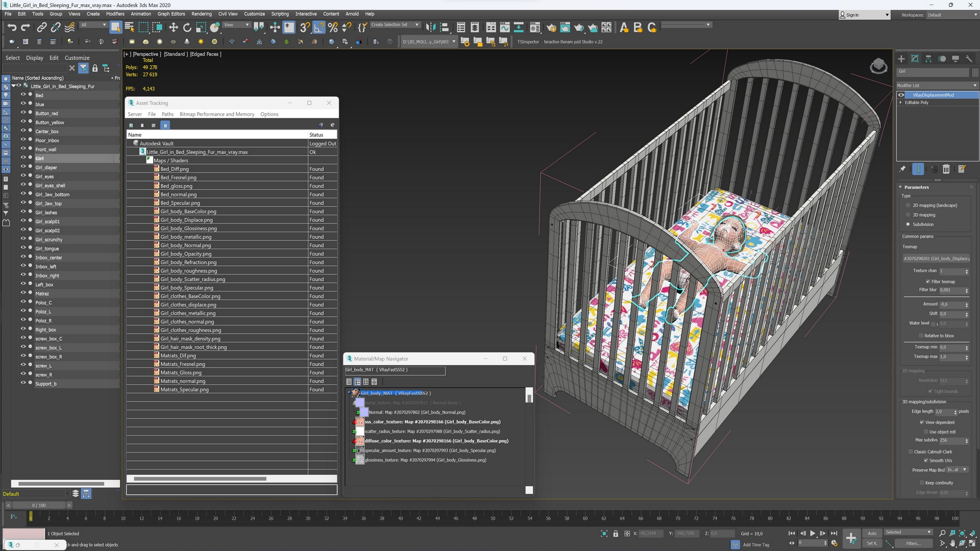Screen dimensions: 980x551
Task: Uncheck Filter texmap checkbox
Action: [927, 282]
